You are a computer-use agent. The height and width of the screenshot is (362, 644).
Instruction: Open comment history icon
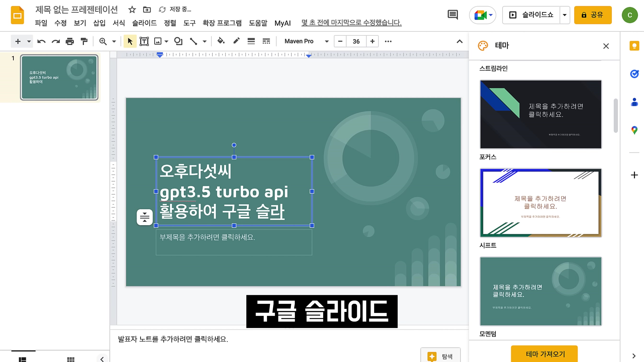[x=453, y=15]
